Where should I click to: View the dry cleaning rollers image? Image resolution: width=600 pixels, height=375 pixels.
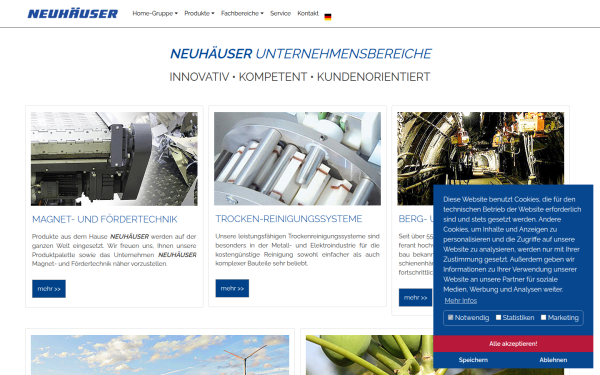(297, 158)
